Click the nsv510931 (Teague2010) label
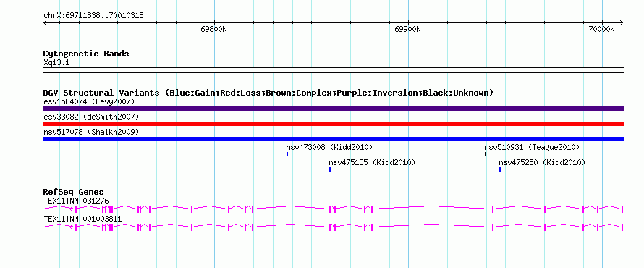Image resolution: width=644 pixels, height=268 pixels. click(x=533, y=147)
